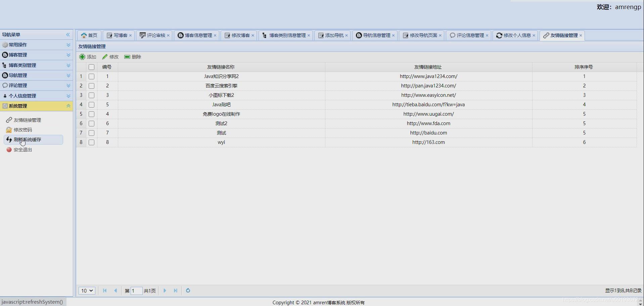
Task: Close the 友情链接管理 tab
Action: 581,35
